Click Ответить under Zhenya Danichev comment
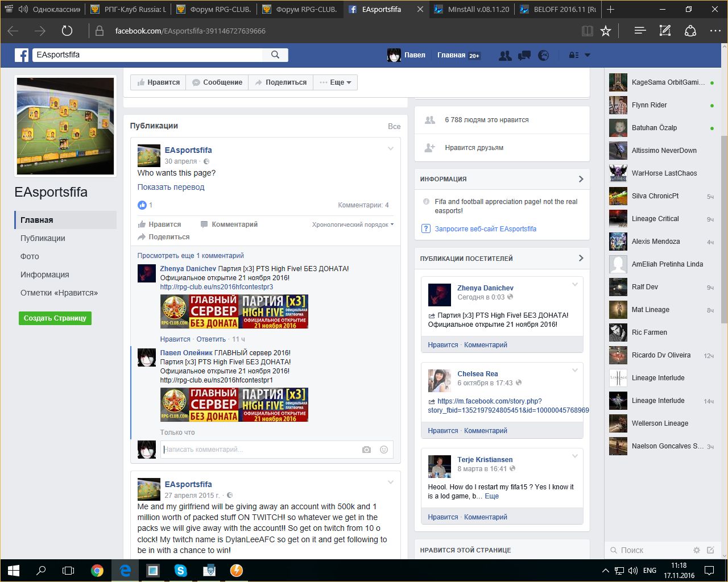Screen dimensions: 728x582 pos(211,339)
